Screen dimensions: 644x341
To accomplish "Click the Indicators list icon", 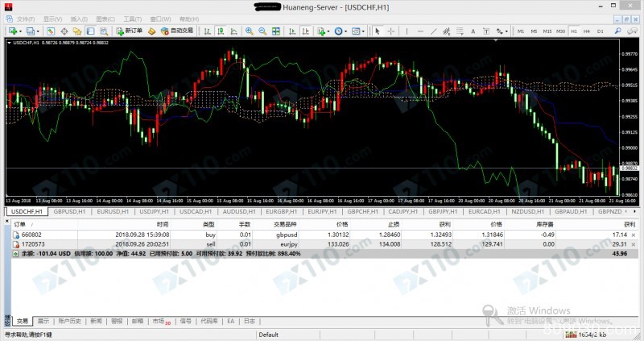I will pyautogui.click(x=320, y=31).
